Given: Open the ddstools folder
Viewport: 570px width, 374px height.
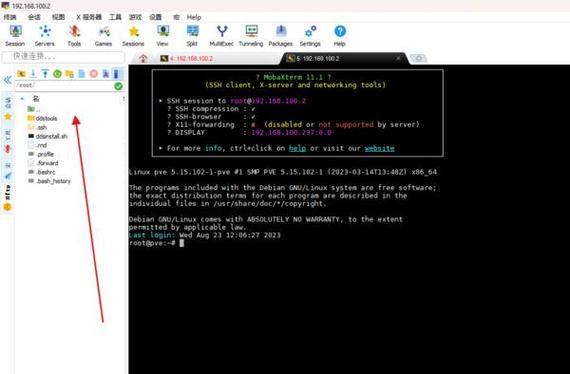Looking at the screenshot, I should [x=43, y=118].
